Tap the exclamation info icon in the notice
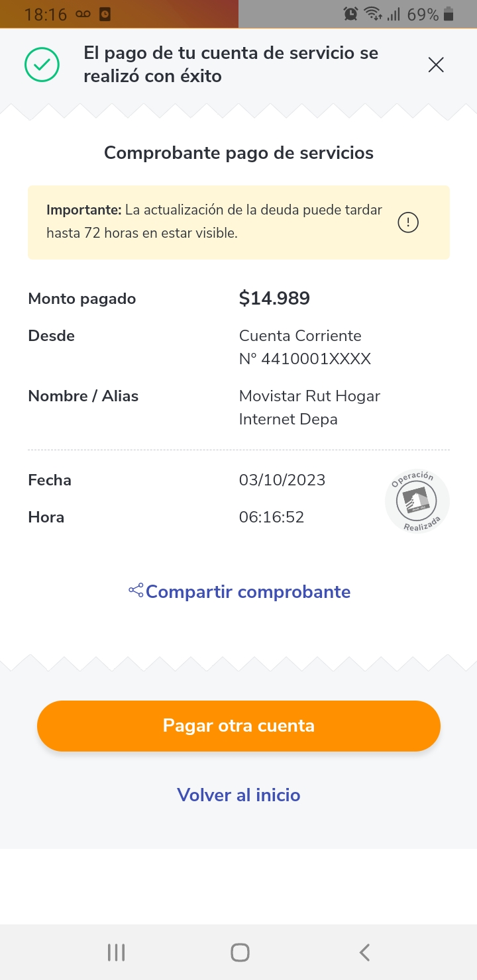The width and height of the screenshot is (477, 980). coord(408,222)
